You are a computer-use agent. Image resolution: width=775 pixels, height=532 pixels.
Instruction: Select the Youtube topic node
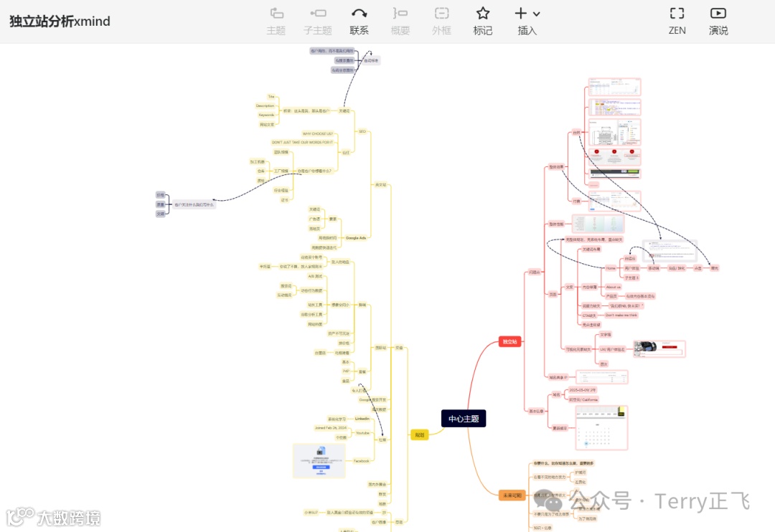(363, 433)
